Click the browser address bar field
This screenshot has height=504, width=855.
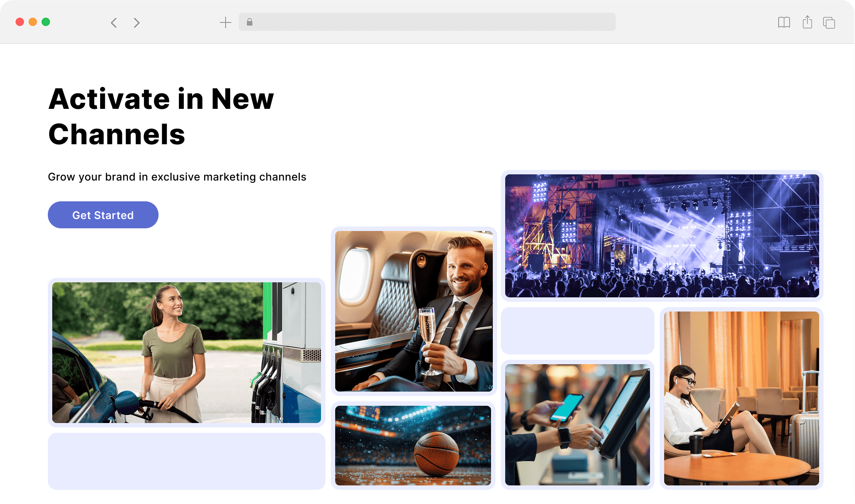(x=427, y=22)
